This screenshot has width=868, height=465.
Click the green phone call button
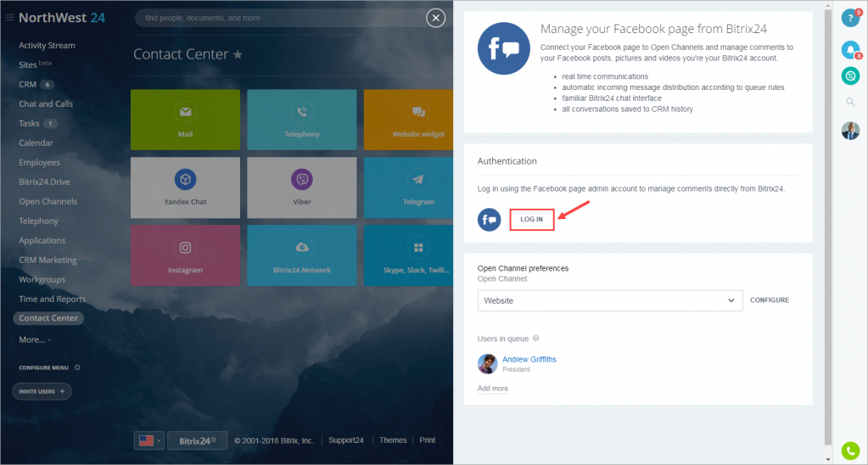pos(850,451)
